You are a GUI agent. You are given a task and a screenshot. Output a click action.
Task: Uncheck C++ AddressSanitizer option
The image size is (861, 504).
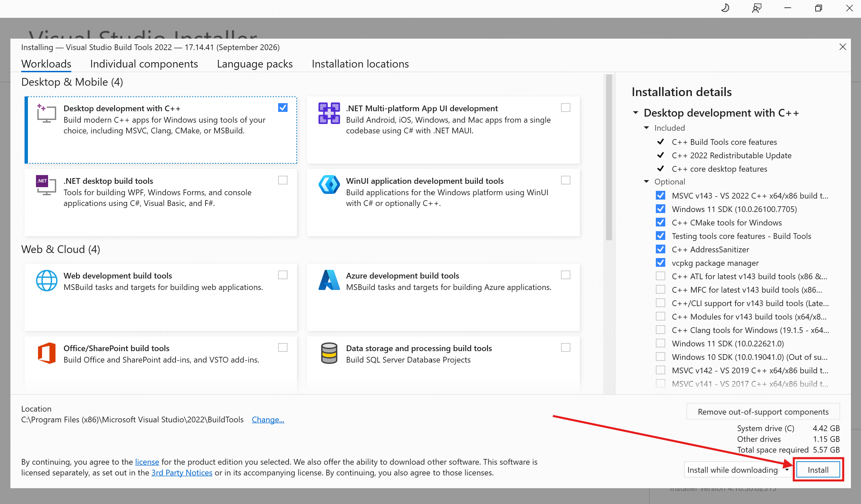click(x=661, y=249)
